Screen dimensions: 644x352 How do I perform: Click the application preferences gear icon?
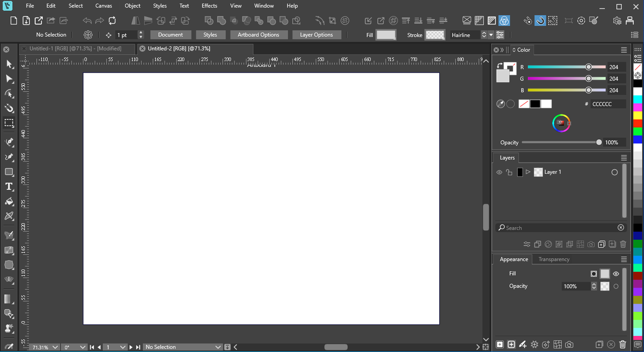[x=617, y=21]
